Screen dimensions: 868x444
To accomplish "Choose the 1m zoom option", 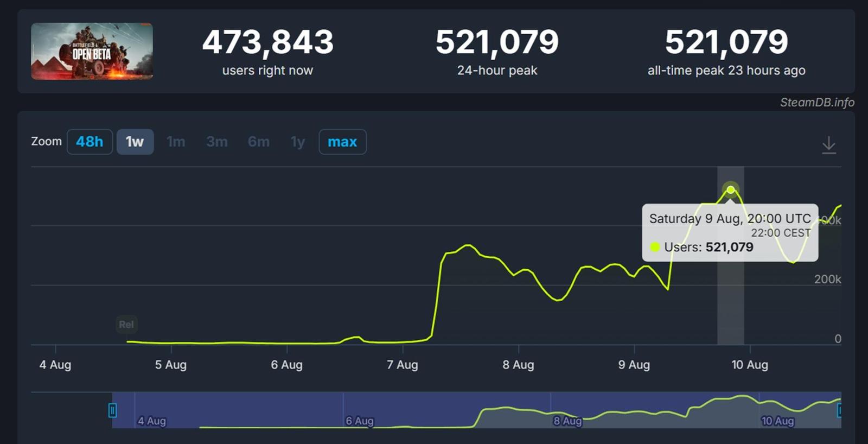I will point(176,142).
